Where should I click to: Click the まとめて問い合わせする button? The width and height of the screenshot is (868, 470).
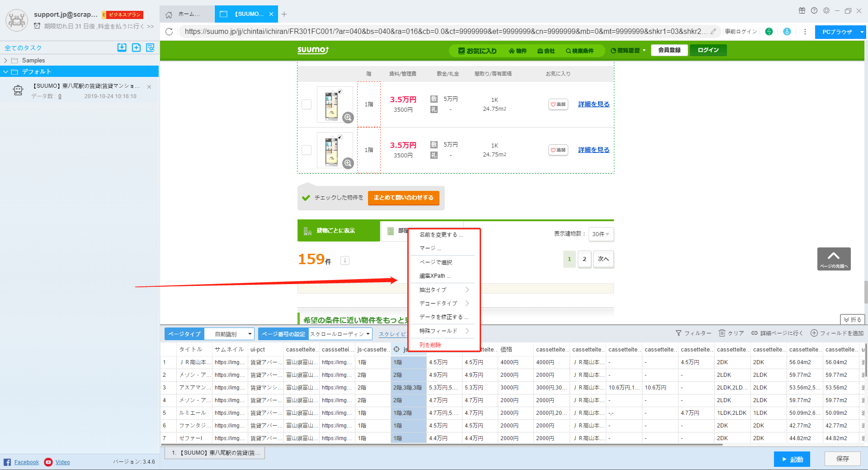tap(403, 198)
